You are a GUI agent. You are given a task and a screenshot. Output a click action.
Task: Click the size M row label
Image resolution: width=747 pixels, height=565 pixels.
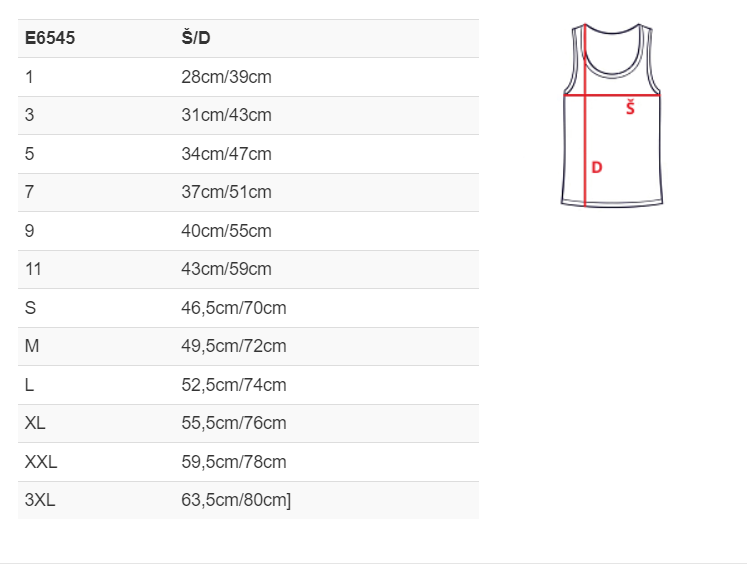[x=32, y=346]
